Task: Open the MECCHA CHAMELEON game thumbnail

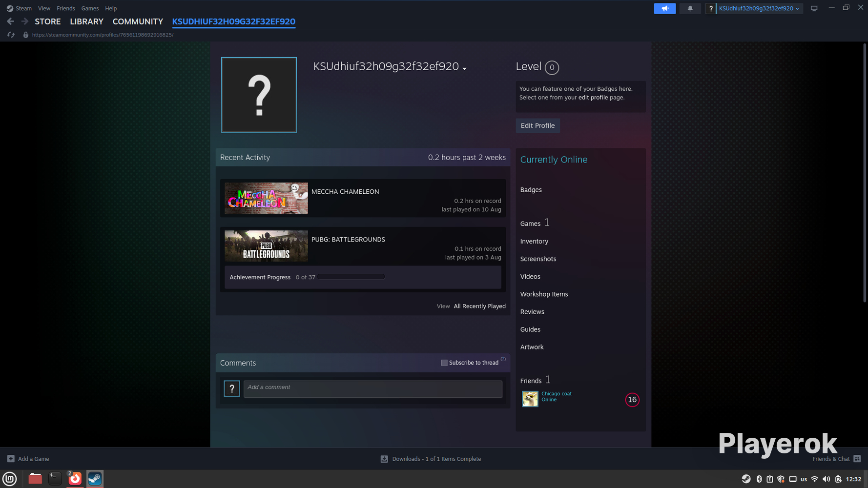Action: tap(266, 198)
